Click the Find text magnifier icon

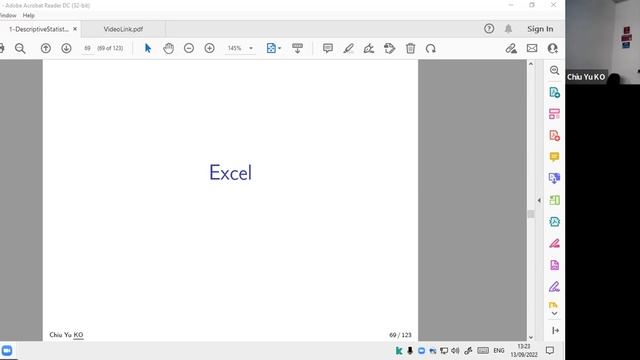click(x=20, y=49)
